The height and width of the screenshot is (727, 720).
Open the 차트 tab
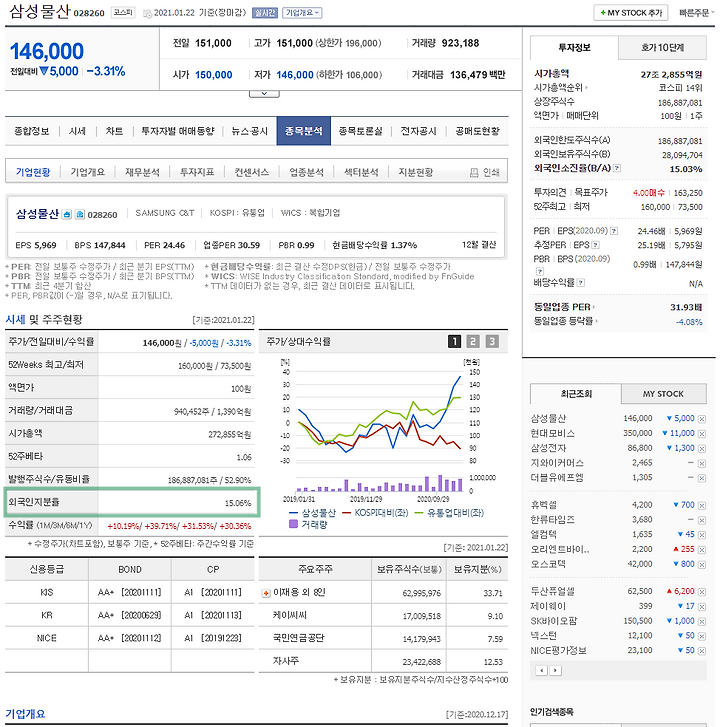[114, 131]
